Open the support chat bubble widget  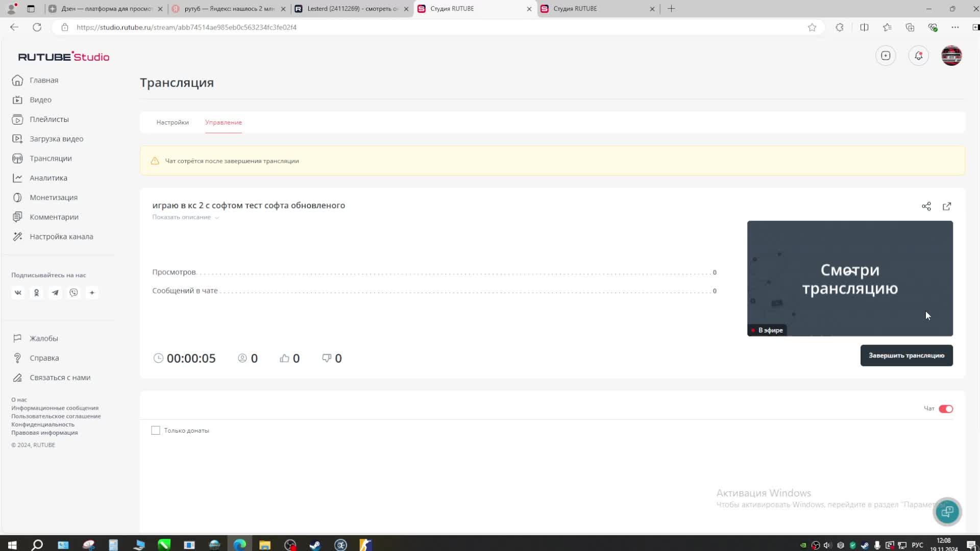click(947, 511)
